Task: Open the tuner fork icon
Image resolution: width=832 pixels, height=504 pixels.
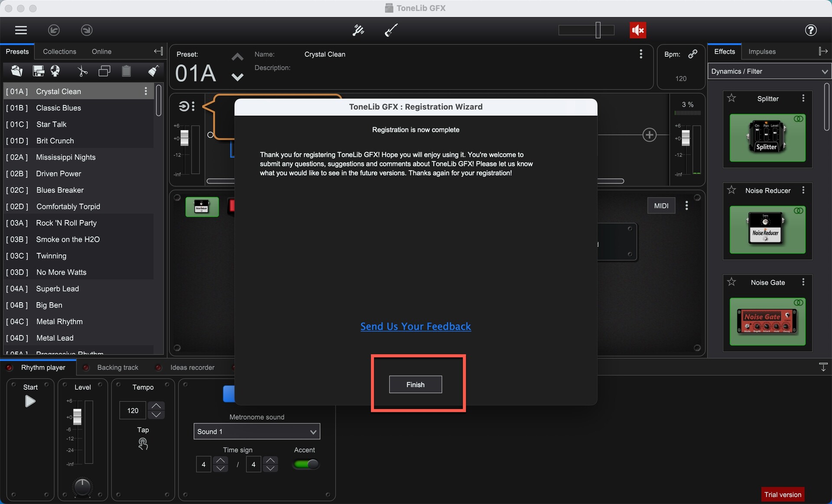Action: [x=358, y=30]
